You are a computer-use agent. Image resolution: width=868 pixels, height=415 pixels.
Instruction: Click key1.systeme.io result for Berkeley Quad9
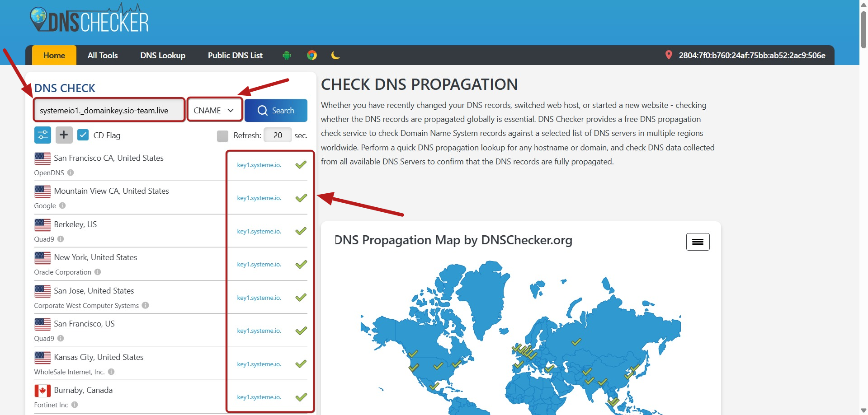click(259, 232)
